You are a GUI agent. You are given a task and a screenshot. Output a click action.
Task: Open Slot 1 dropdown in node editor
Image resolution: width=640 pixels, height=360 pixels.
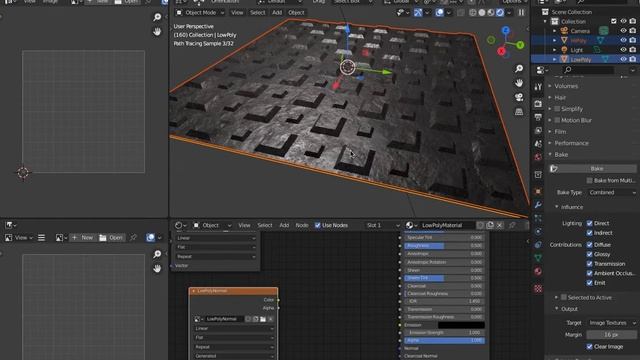point(382,225)
